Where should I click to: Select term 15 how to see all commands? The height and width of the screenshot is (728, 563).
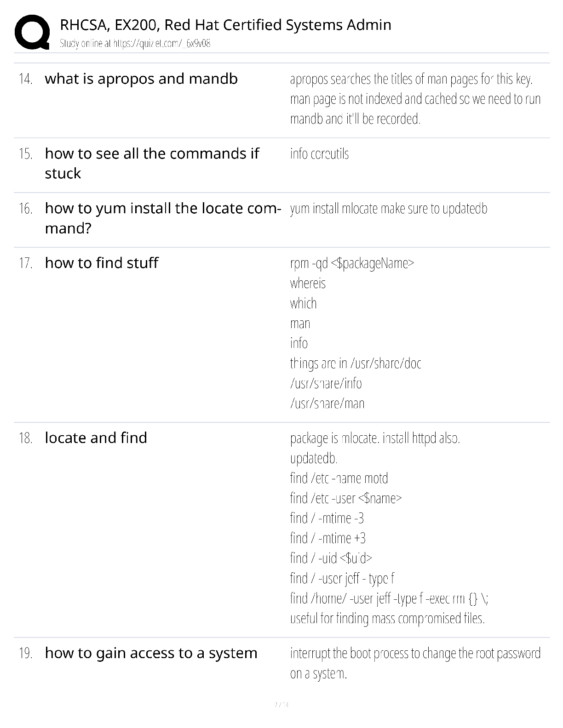coord(152,163)
